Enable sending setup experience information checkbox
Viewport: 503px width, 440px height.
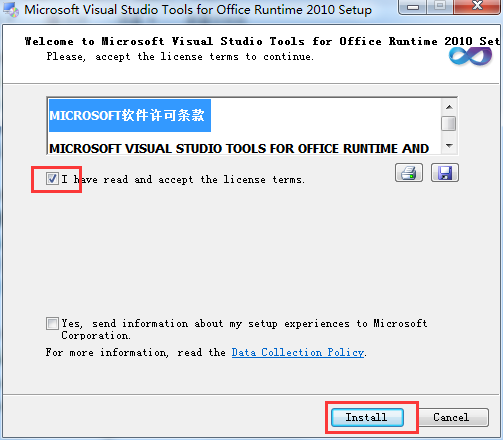pos(52,323)
